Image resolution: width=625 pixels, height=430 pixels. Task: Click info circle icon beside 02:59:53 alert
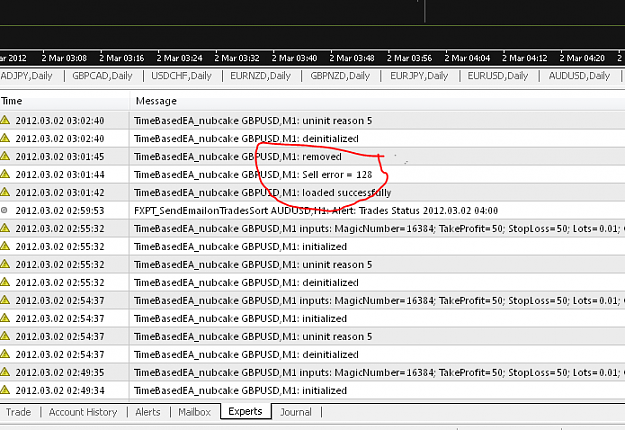(4, 210)
